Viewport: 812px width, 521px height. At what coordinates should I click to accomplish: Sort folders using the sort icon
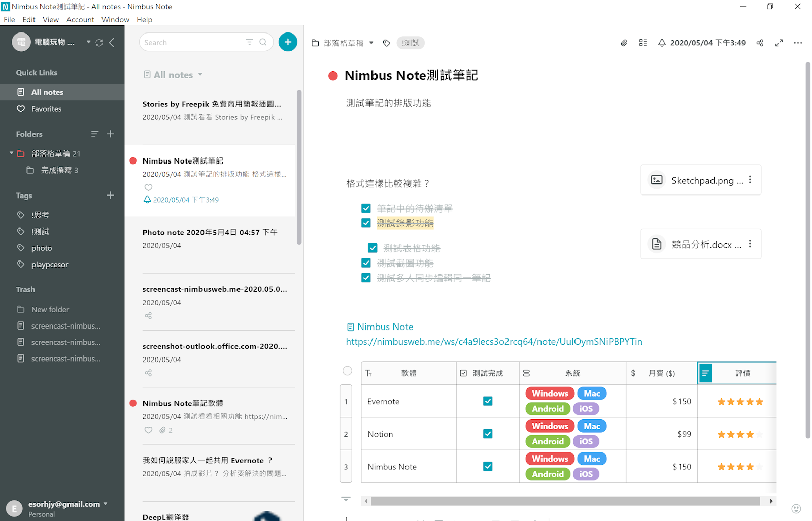(x=94, y=134)
